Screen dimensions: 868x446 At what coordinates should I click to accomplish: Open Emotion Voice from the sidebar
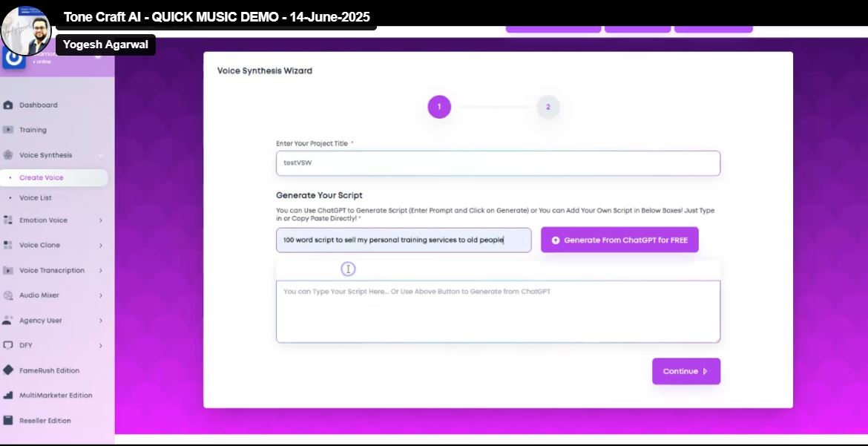10,220
